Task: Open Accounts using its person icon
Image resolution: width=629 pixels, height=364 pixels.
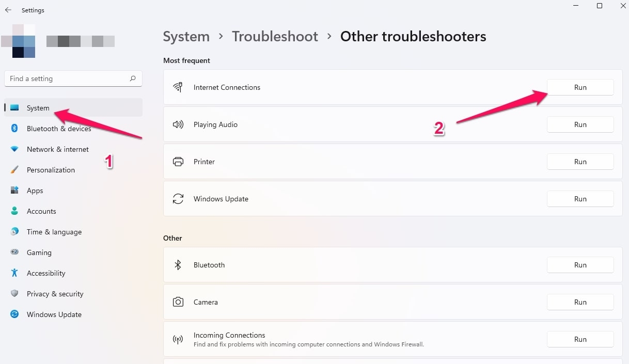Action: pos(15,211)
